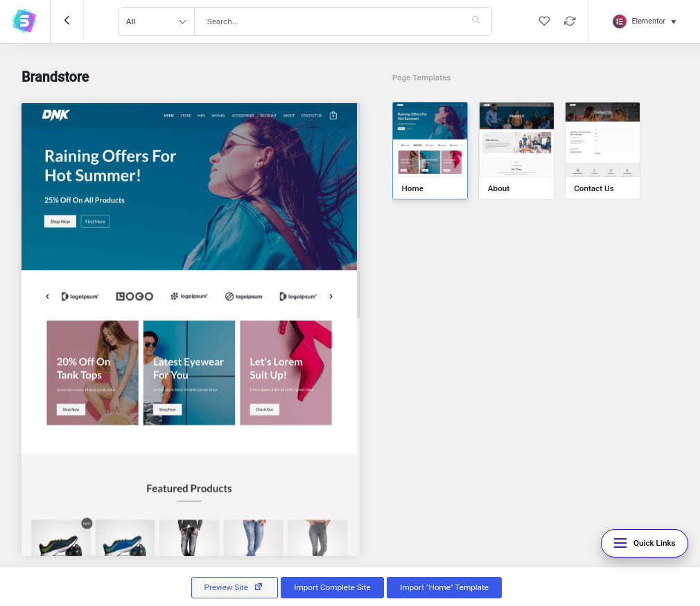Go back using the left arrow

67,20
